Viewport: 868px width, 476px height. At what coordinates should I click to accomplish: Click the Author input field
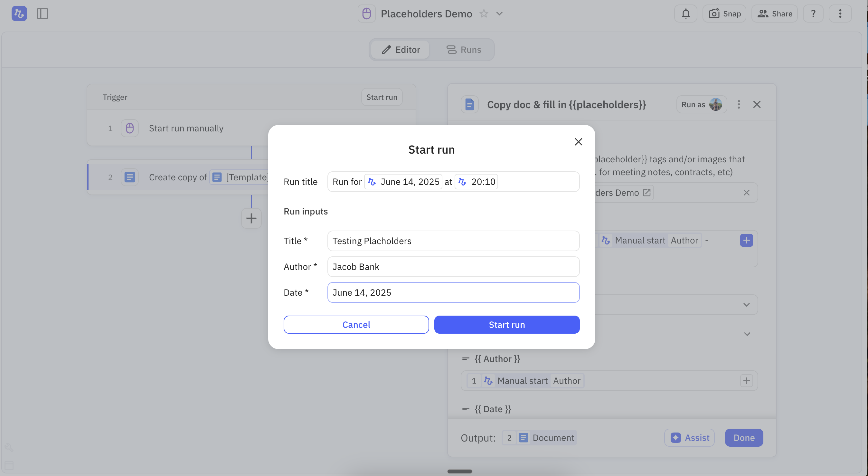point(453,267)
